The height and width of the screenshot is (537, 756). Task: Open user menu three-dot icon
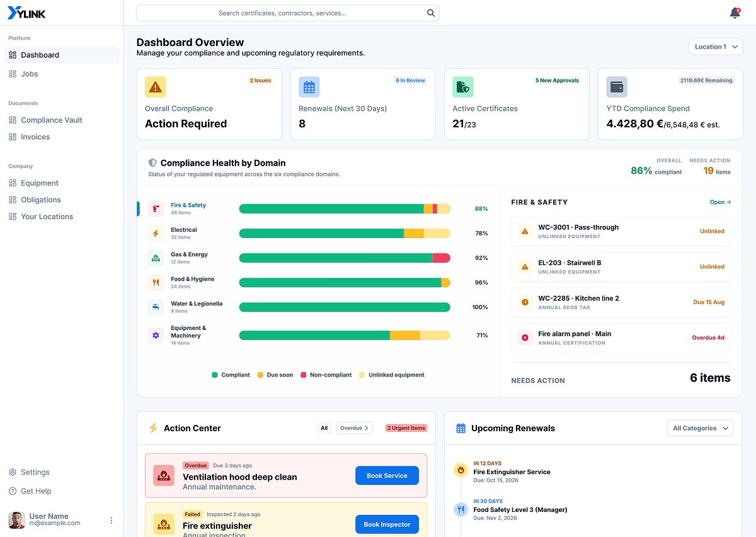[x=112, y=520]
